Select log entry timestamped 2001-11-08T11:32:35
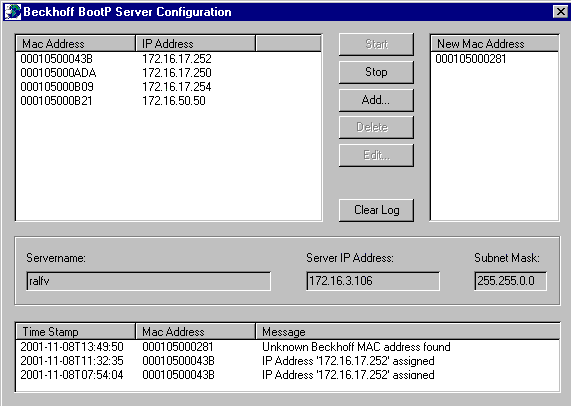Image resolution: width=571 pixels, height=406 pixels. [x=72, y=361]
